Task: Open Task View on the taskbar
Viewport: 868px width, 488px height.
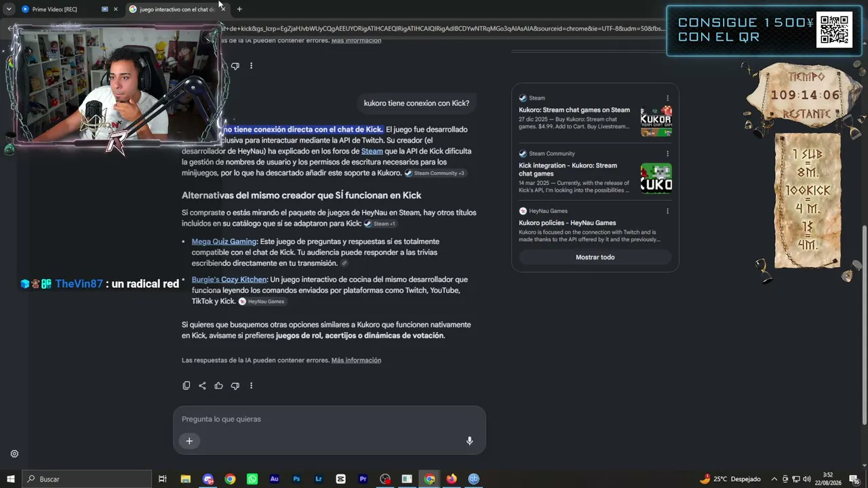Action: click(x=163, y=479)
